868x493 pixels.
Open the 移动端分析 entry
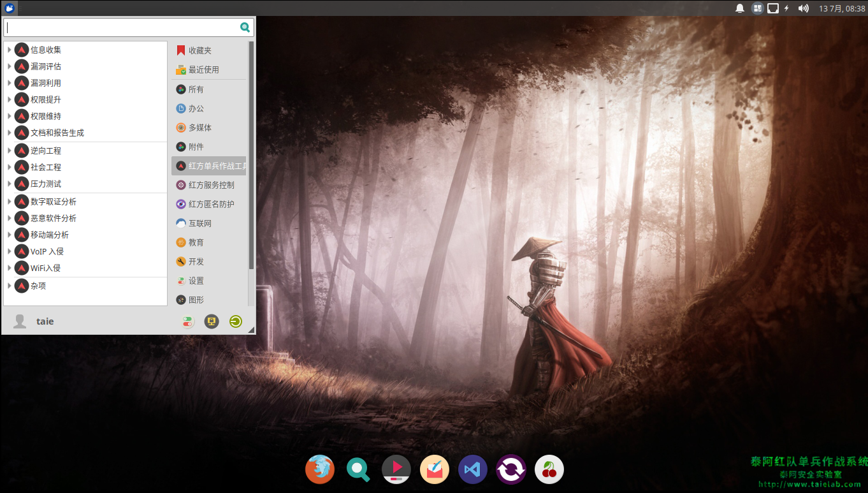[x=85, y=235]
